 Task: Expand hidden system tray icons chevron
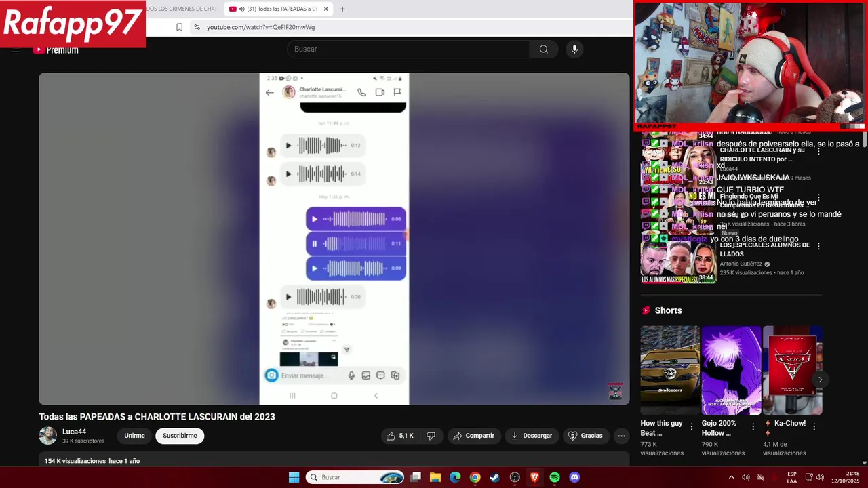[x=731, y=477]
